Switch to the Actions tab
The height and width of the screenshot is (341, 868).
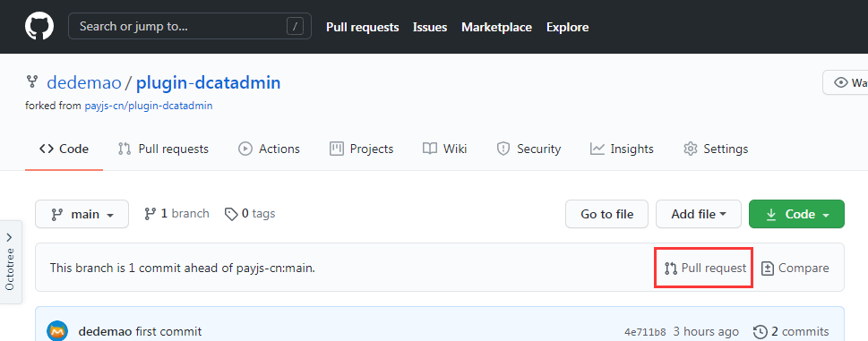269,149
